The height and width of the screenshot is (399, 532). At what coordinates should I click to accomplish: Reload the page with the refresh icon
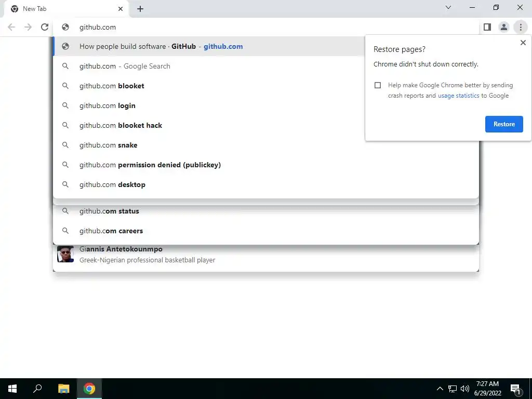tap(45, 27)
